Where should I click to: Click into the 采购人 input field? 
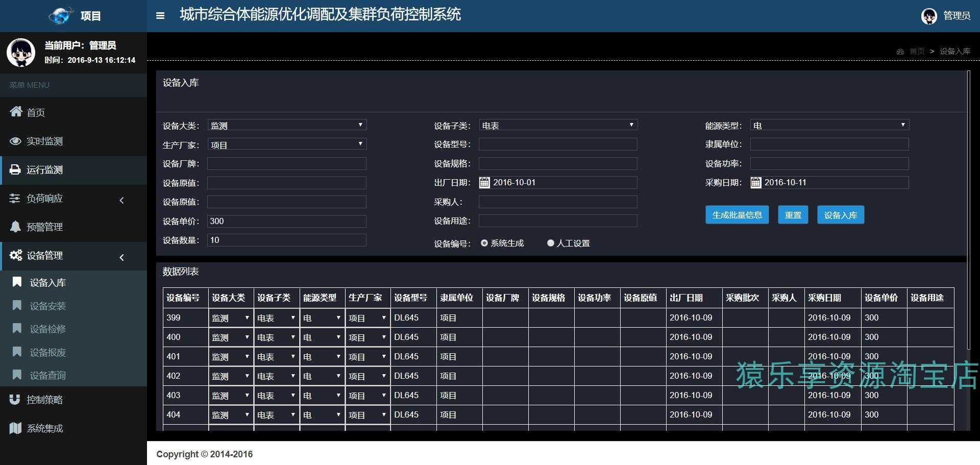558,202
